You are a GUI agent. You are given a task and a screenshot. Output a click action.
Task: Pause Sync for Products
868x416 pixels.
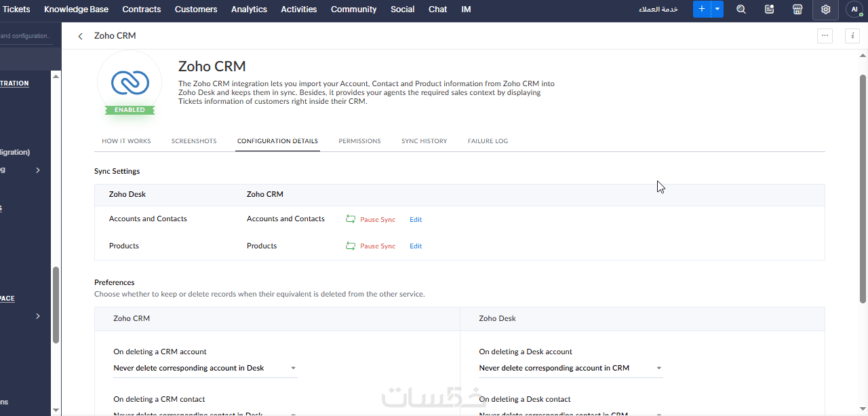pyautogui.click(x=378, y=246)
